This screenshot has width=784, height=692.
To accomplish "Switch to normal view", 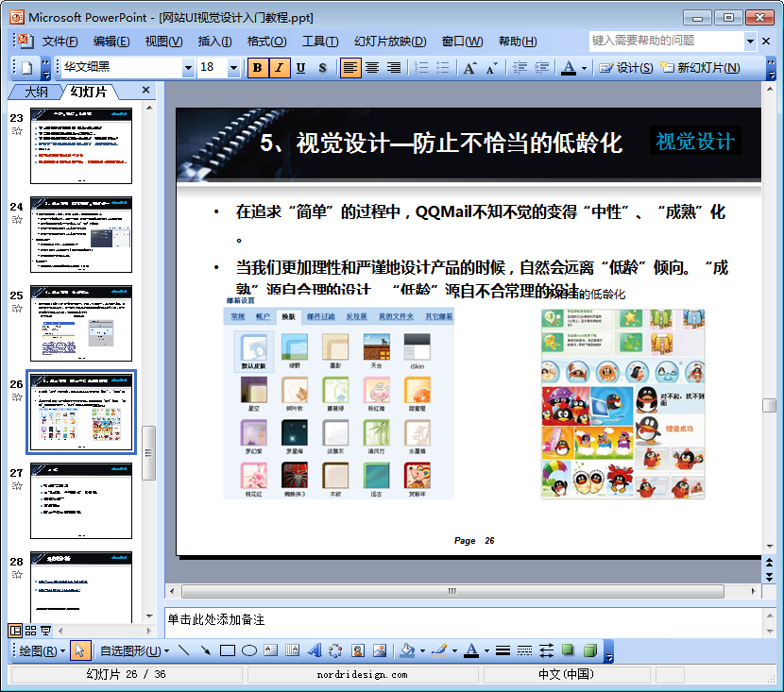I will click(15, 631).
